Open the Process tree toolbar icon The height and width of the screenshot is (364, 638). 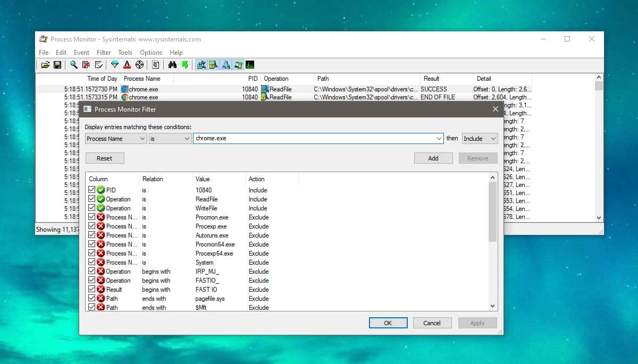156,65
